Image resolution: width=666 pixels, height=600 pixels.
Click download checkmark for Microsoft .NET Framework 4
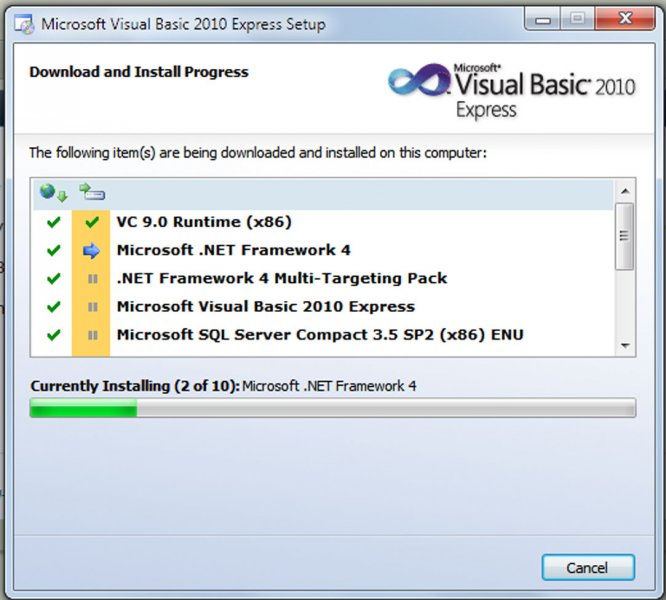click(54, 250)
